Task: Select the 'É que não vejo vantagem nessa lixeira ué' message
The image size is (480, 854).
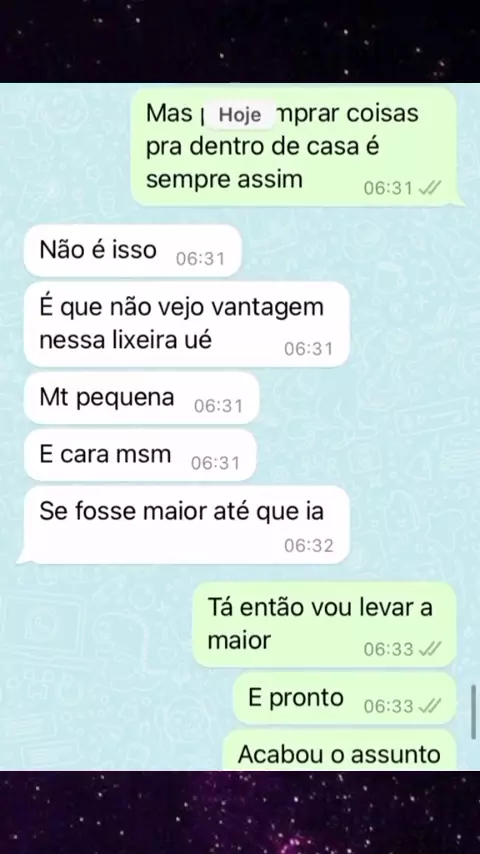Action: (x=186, y=324)
